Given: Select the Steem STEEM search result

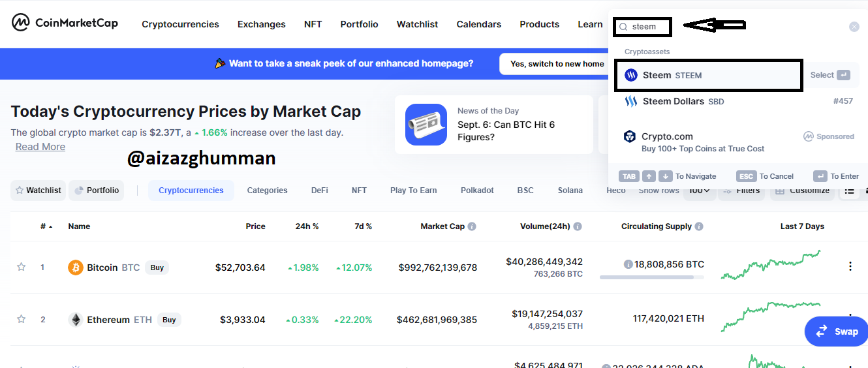Looking at the screenshot, I should [x=708, y=75].
